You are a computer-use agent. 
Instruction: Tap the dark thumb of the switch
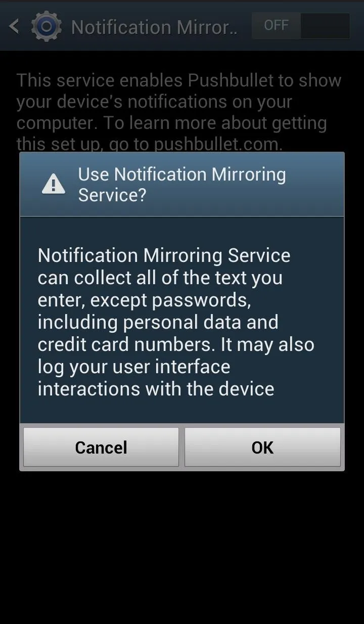click(325, 26)
